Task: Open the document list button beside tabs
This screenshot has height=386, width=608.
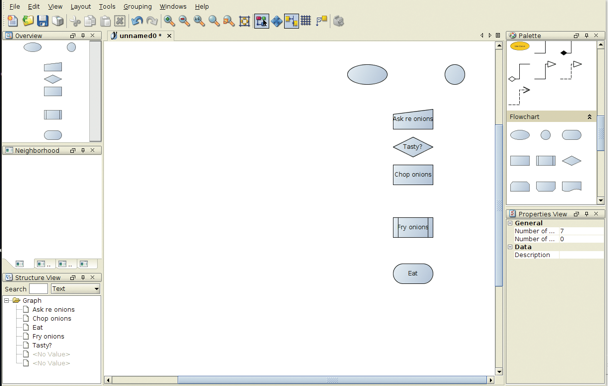Action: tap(498, 35)
